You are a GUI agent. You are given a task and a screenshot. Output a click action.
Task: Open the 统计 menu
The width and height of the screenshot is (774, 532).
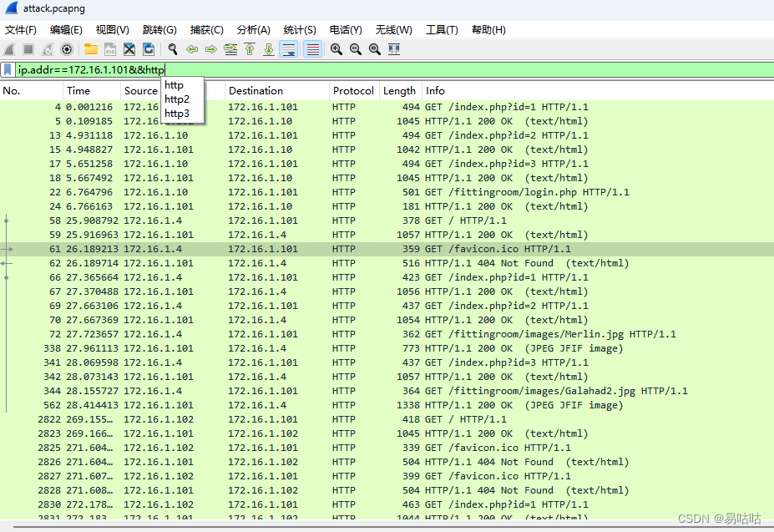300,29
